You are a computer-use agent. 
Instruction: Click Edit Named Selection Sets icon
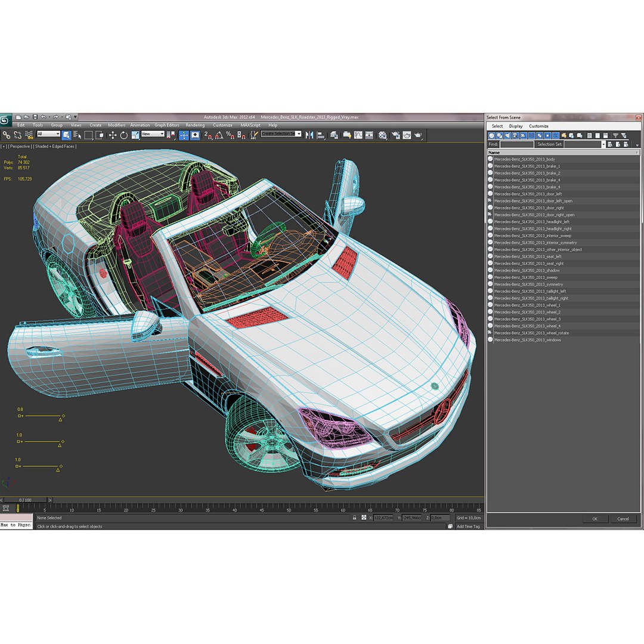tap(254, 135)
